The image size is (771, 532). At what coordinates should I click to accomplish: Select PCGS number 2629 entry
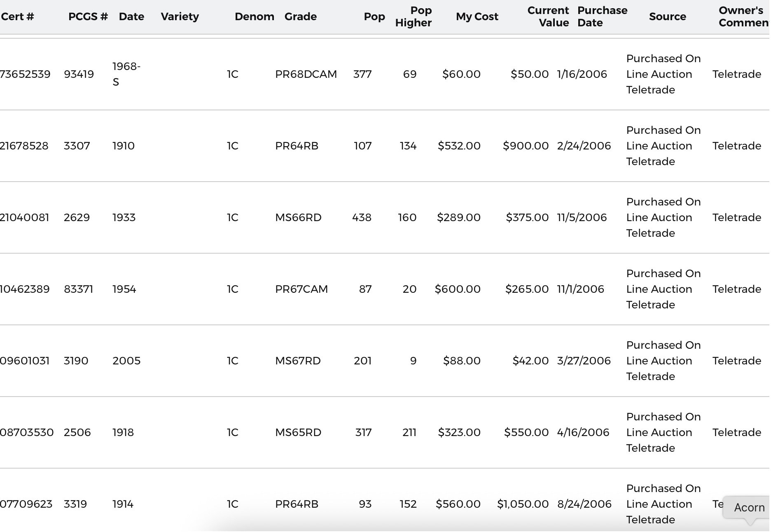pos(77,217)
